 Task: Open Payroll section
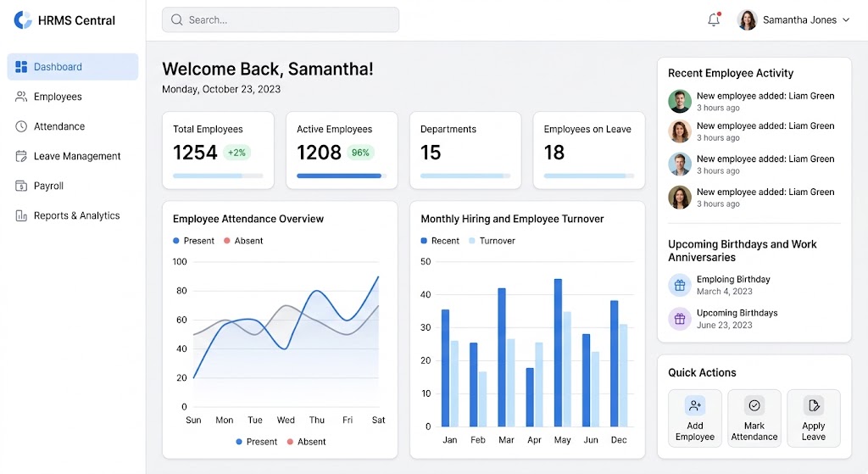73,186
